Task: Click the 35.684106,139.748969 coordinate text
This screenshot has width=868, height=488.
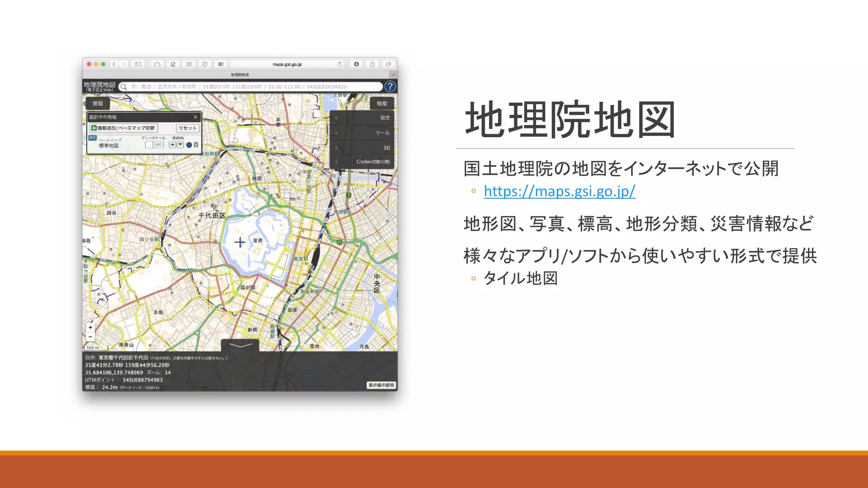Action: pos(114,372)
